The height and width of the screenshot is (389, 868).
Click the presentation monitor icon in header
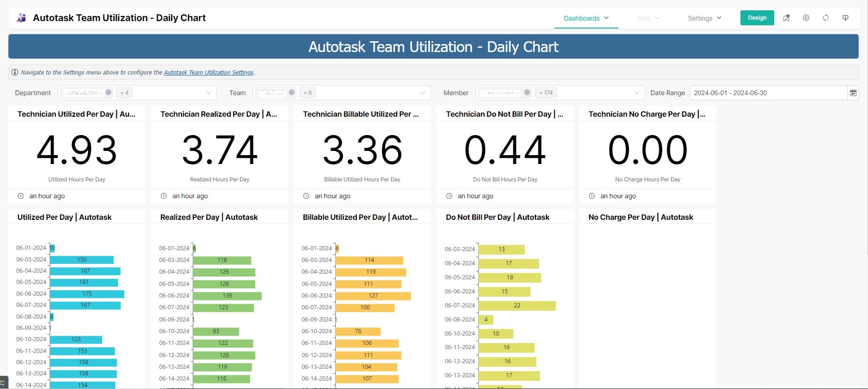point(845,18)
